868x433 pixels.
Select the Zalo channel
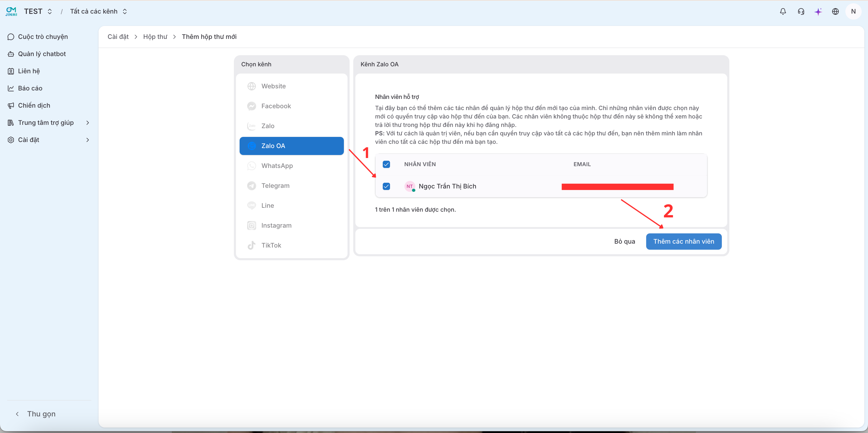[x=291, y=126]
